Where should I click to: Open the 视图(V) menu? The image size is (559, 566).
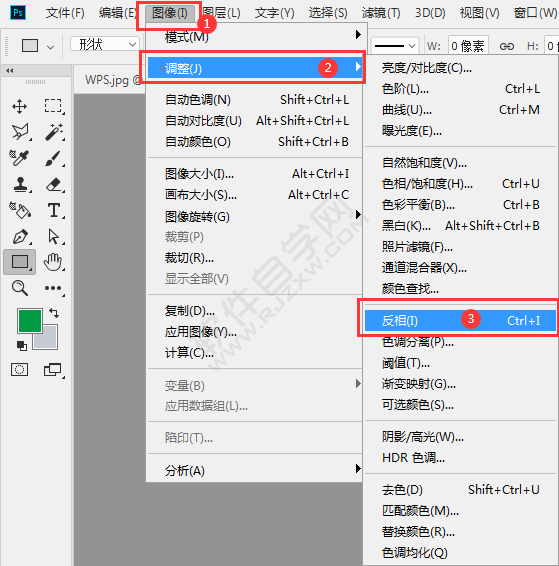pyautogui.click(x=480, y=13)
